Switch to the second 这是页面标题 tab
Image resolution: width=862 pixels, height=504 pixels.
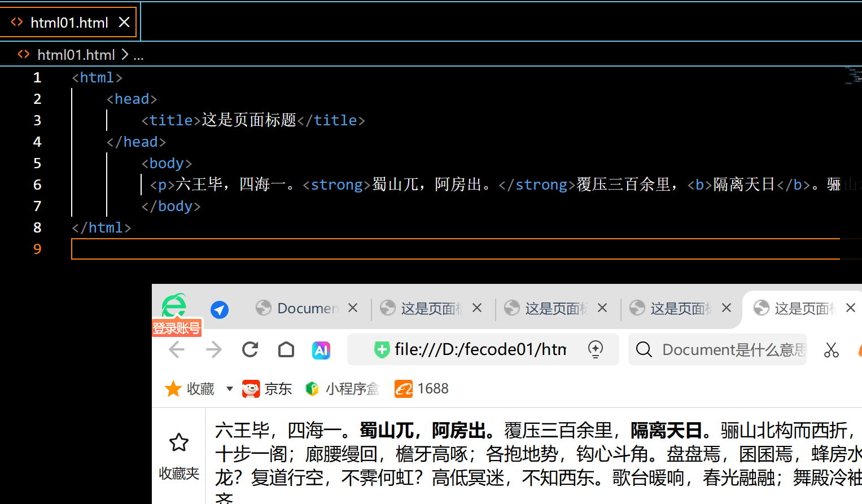click(555, 308)
